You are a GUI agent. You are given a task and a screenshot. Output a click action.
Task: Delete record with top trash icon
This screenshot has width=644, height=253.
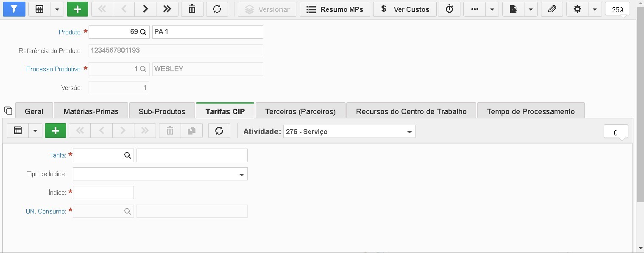tap(192, 9)
